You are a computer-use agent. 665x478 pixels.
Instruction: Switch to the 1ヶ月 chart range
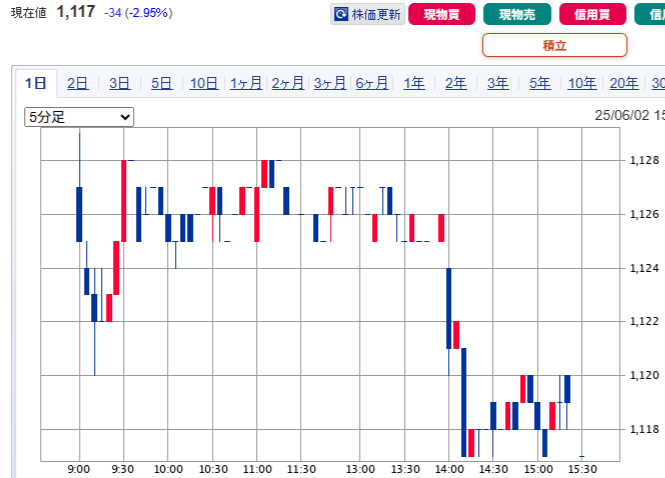(246, 83)
